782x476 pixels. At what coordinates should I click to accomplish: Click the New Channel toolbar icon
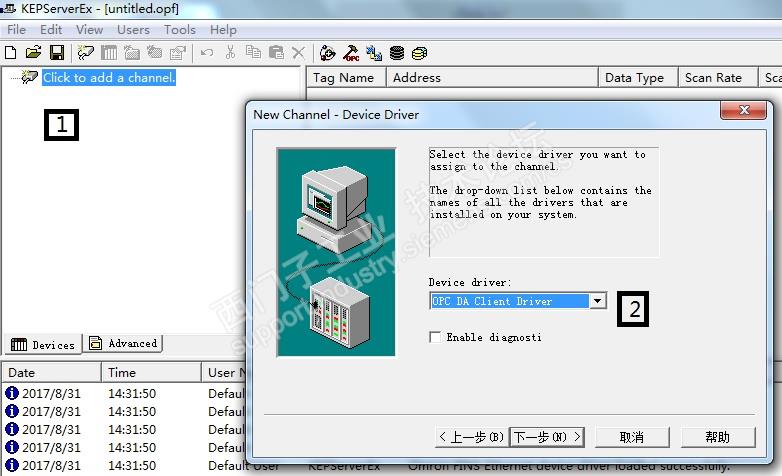tap(86, 52)
